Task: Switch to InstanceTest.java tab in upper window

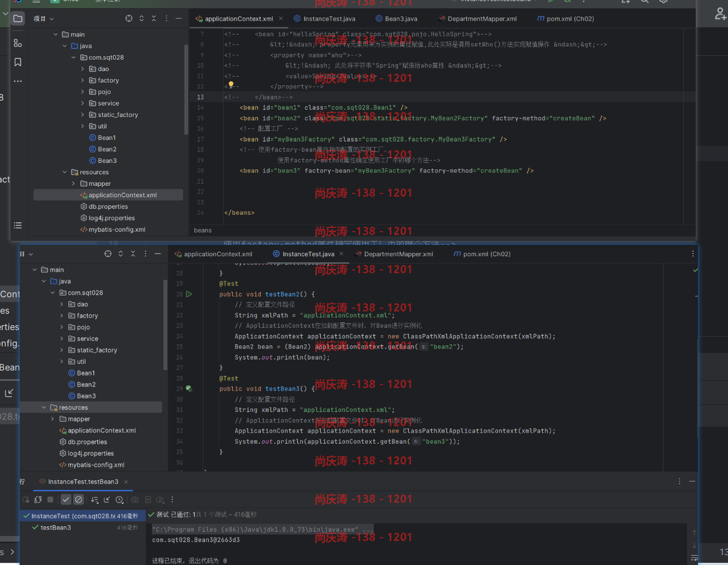Action: point(325,19)
